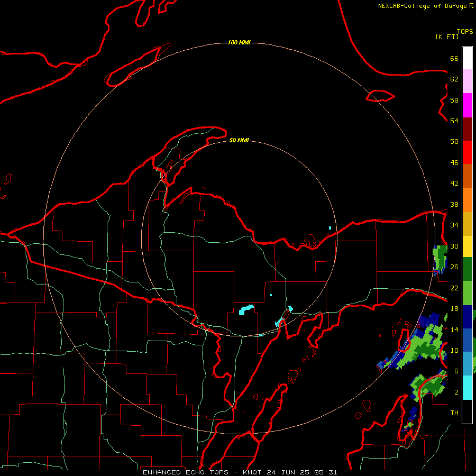
Task: Click the 38 value on the legend
Action: 454,204
